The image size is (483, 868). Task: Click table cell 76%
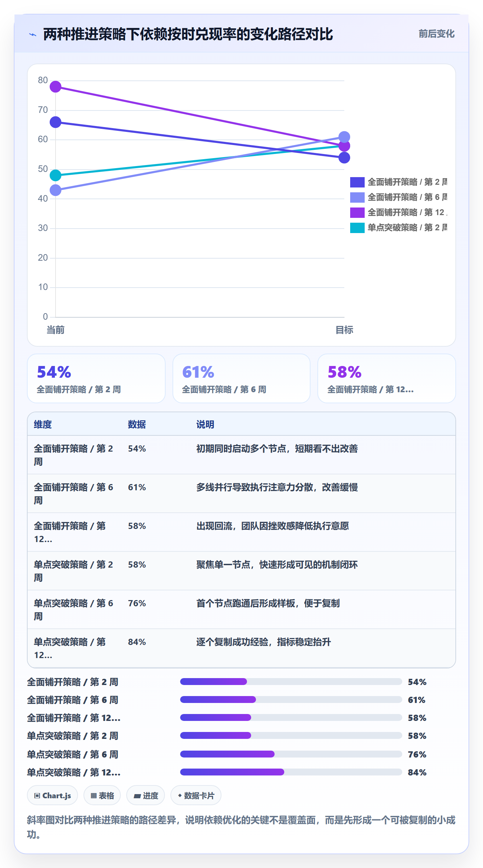(137, 603)
